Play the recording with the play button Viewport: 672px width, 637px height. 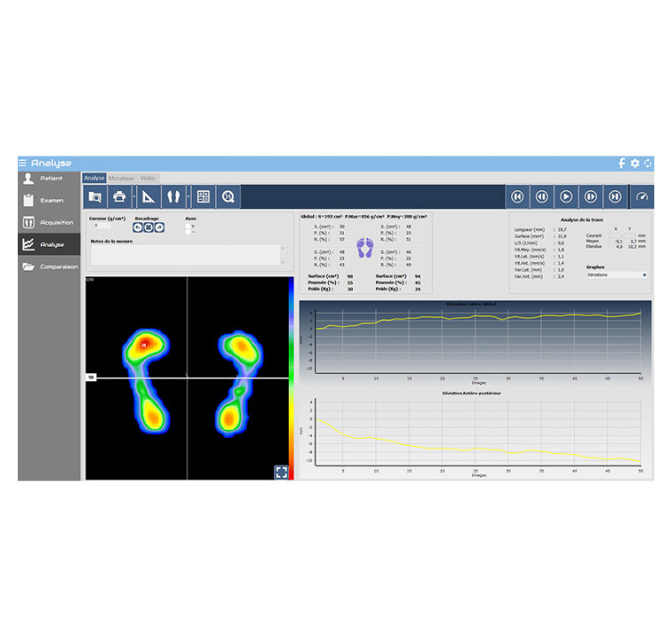(566, 196)
